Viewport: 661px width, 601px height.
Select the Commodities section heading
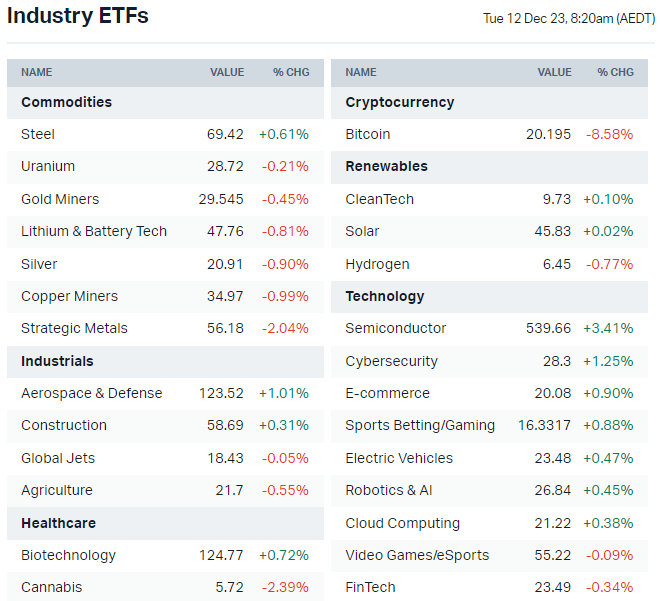tap(66, 102)
